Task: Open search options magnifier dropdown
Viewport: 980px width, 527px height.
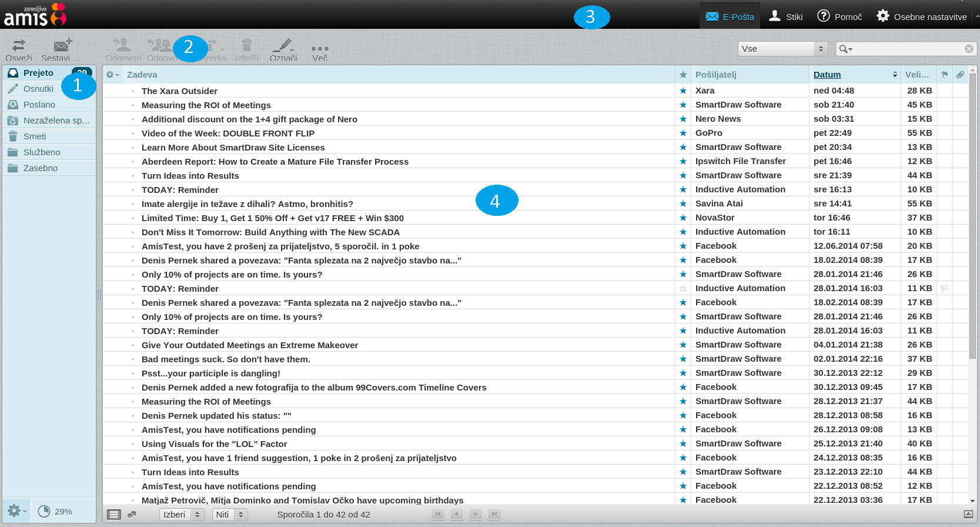Action: coord(846,49)
